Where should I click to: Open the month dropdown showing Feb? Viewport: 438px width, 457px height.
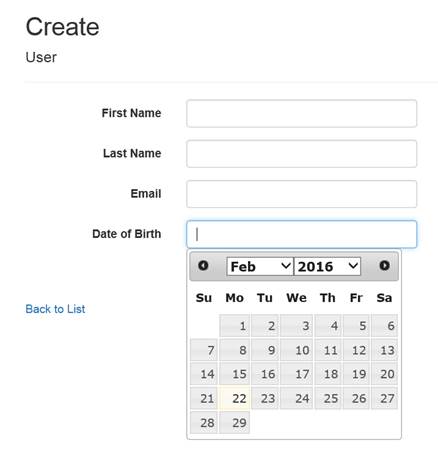[x=260, y=266]
